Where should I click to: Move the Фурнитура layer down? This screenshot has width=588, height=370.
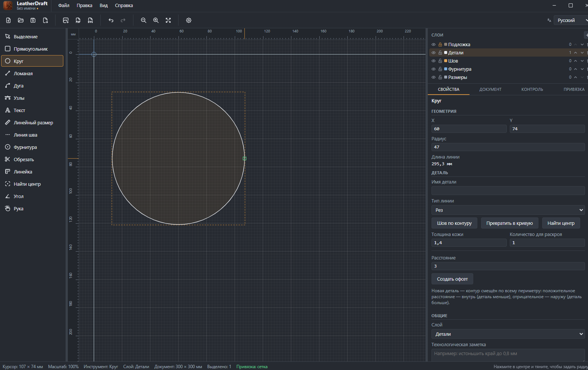(x=582, y=69)
